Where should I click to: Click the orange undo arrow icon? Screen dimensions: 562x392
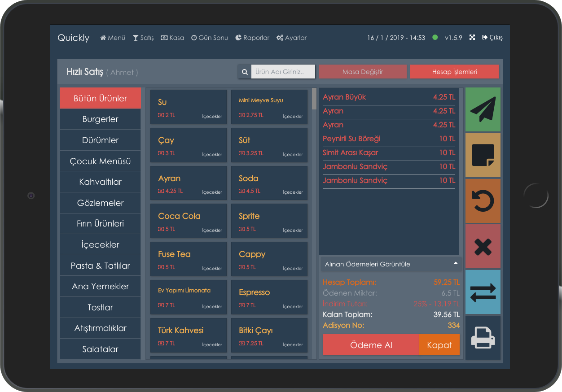[483, 200]
